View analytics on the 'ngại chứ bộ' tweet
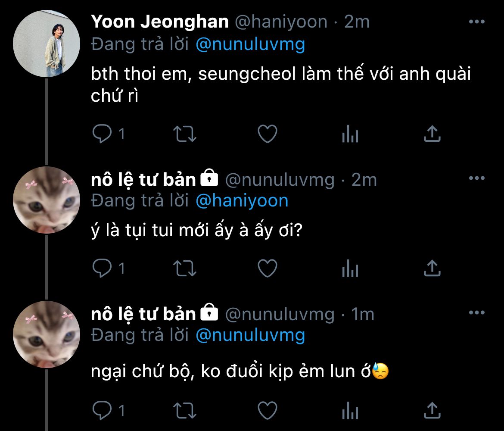This screenshot has height=431, width=504. coord(350,411)
